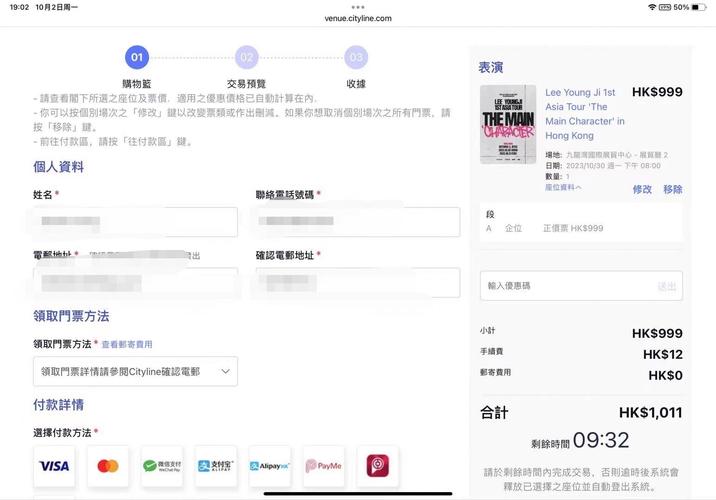
Task: Go to step 02 交易預覽
Action: [247, 57]
